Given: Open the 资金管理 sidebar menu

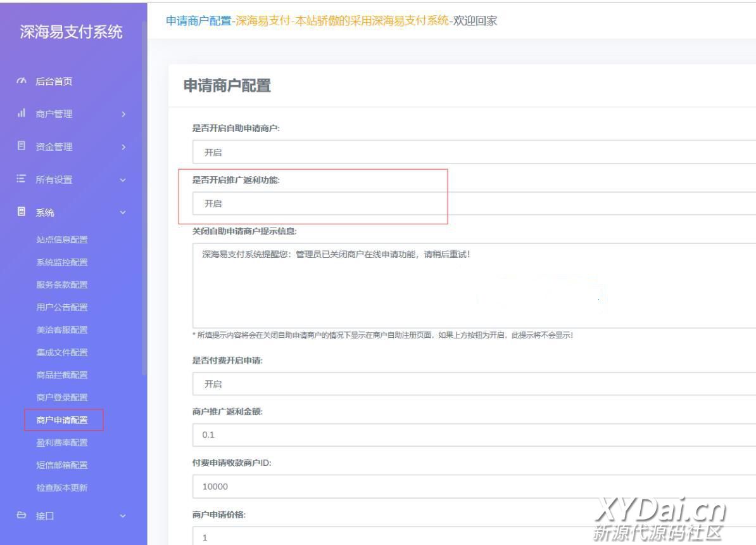Looking at the screenshot, I should tap(54, 147).
